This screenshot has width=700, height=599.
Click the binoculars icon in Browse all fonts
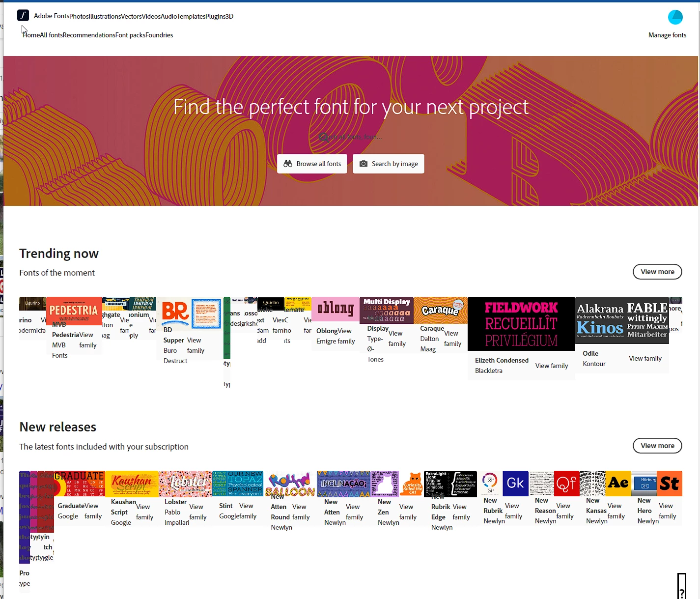point(288,164)
